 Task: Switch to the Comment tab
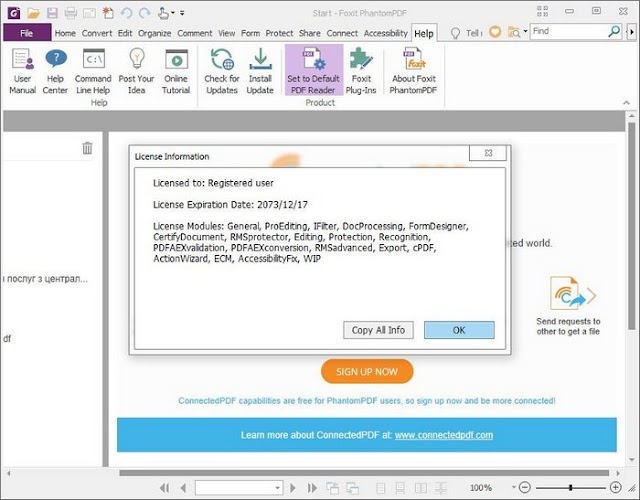click(195, 33)
